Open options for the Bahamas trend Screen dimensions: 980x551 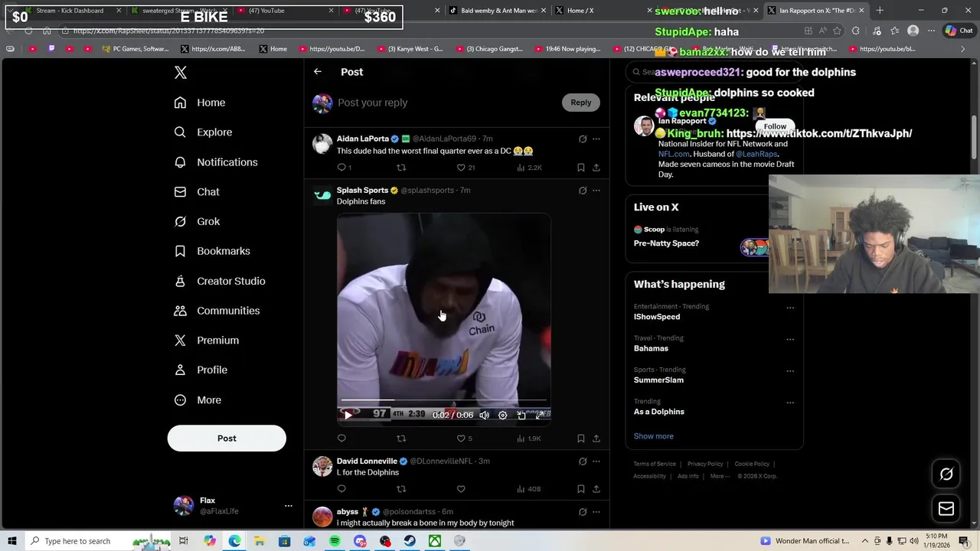[790, 340]
